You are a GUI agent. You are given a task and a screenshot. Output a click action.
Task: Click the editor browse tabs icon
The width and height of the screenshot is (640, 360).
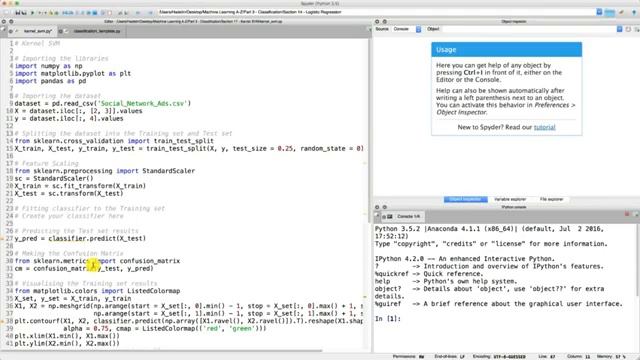click(x=3, y=30)
